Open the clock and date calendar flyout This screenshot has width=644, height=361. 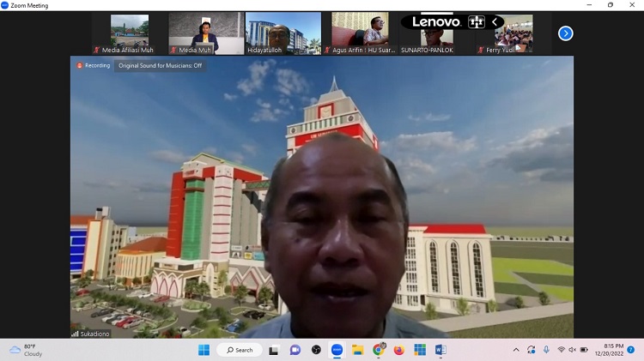[613, 350]
